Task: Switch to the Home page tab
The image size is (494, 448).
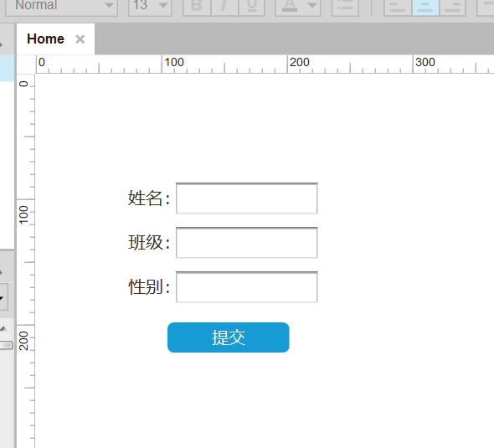Action: pyautogui.click(x=46, y=39)
